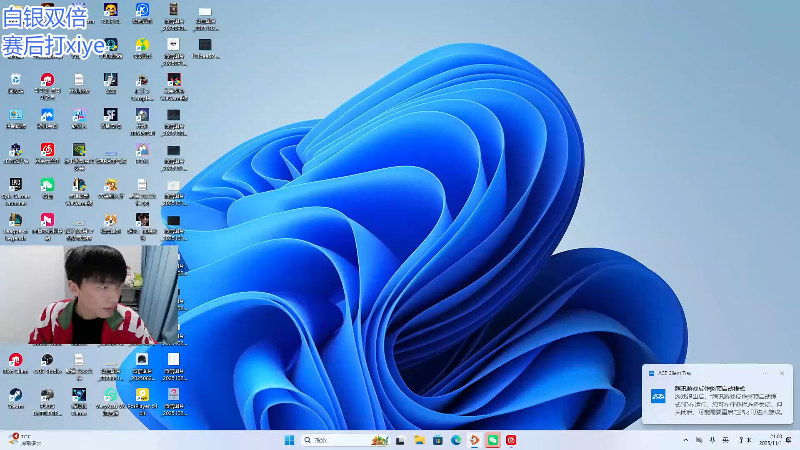Expand the system tray hidden icons
This screenshot has height=450, width=800.
tap(685, 440)
